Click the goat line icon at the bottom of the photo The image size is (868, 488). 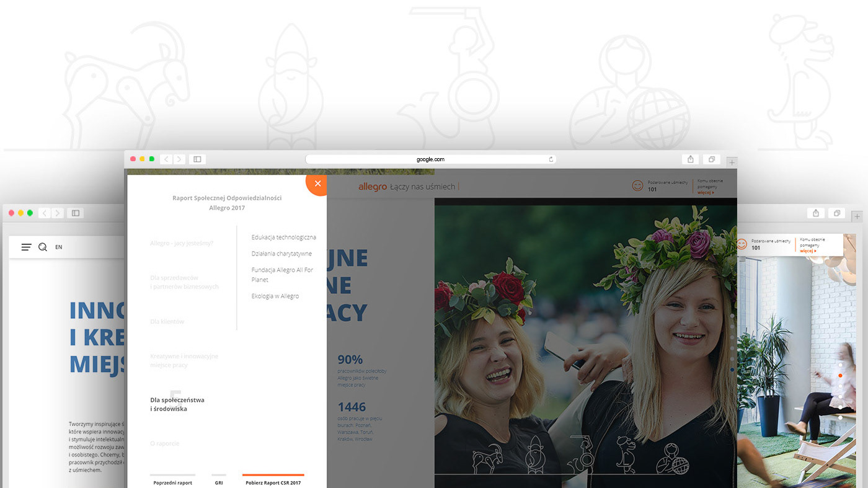(x=487, y=459)
